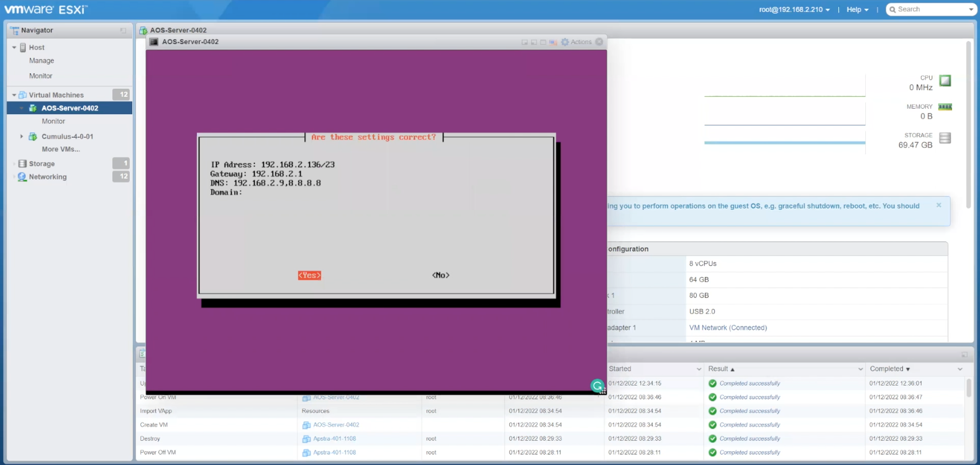Image resolution: width=980 pixels, height=465 pixels.
Task: Click the main panel vertical scrollbar
Action: [x=968, y=124]
